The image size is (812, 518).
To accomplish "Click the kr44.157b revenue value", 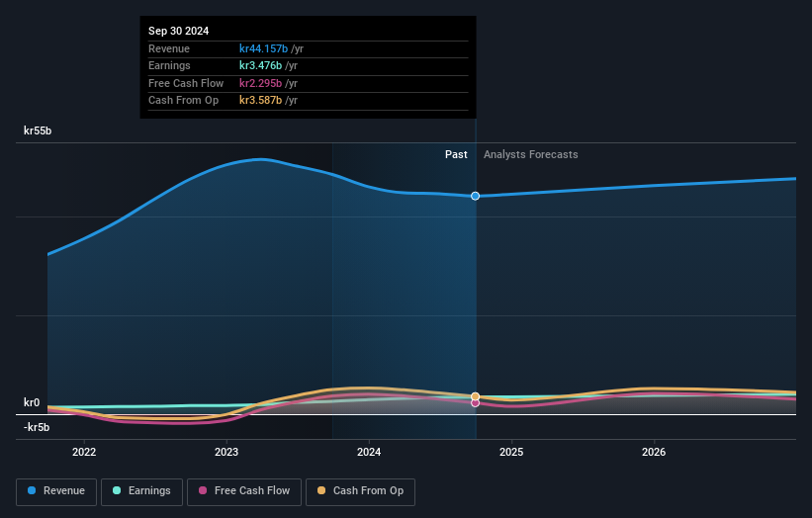I will point(264,48).
